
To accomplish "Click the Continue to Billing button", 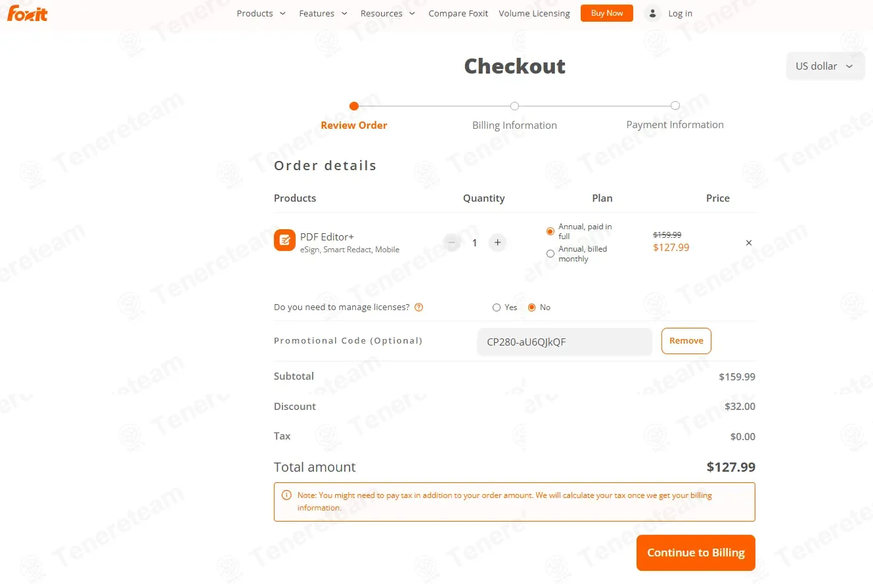I will (x=696, y=553).
